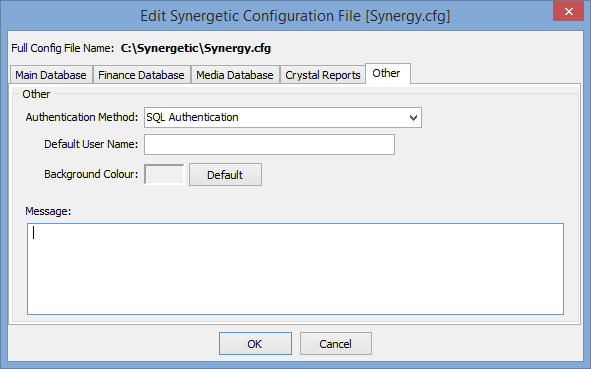Image resolution: width=591 pixels, height=369 pixels.
Task: Open the Finance Database tab
Action: (x=141, y=75)
